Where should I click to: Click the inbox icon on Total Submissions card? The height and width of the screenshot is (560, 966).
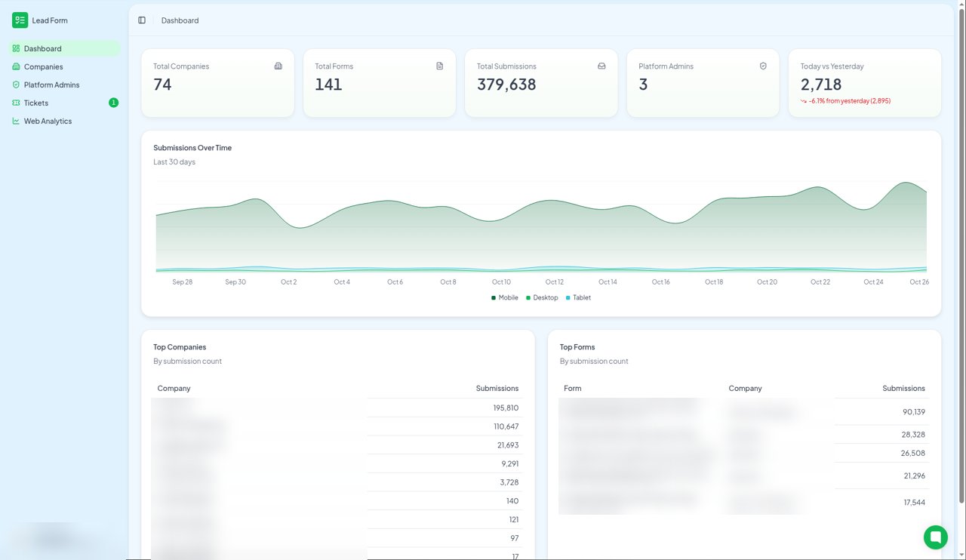(x=601, y=66)
